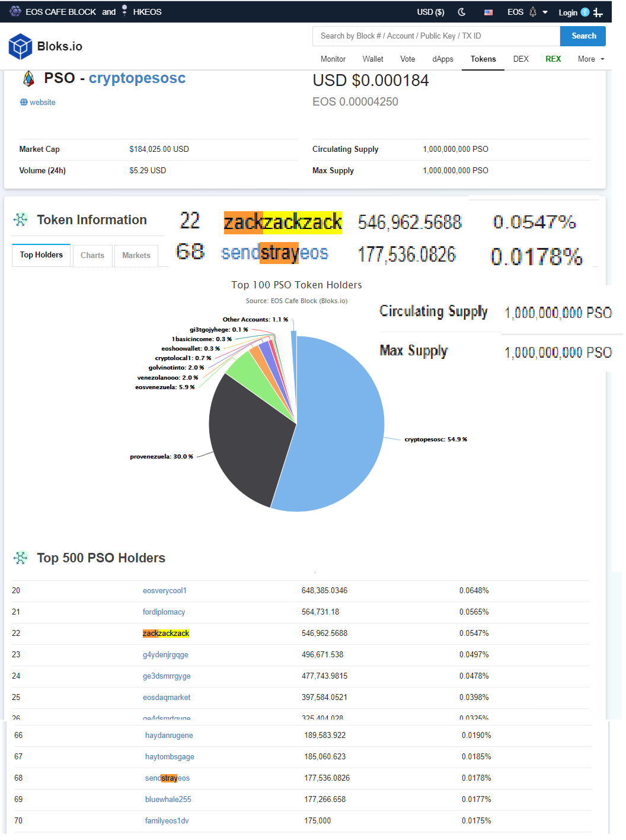
Task: Click the HKEOS logo icon
Action: [124, 11]
